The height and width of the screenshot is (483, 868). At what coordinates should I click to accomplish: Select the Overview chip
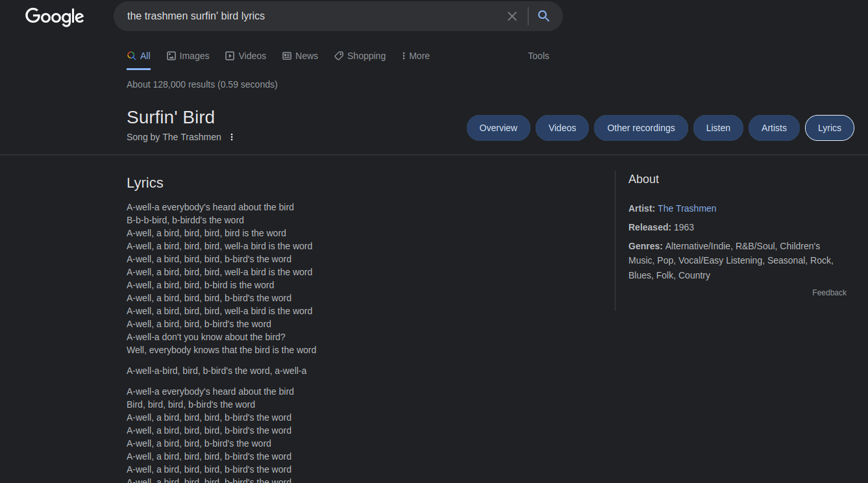click(x=499, y=128)
